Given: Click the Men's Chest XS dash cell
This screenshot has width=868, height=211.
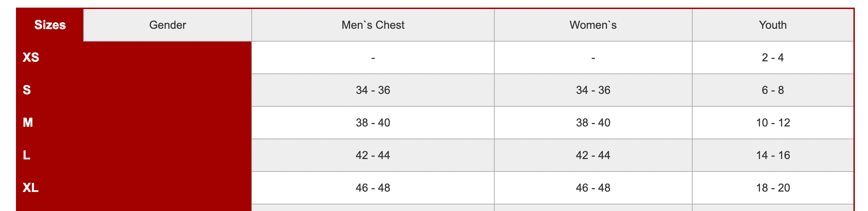Looking at the screenshot, I should tap(373, 58).
